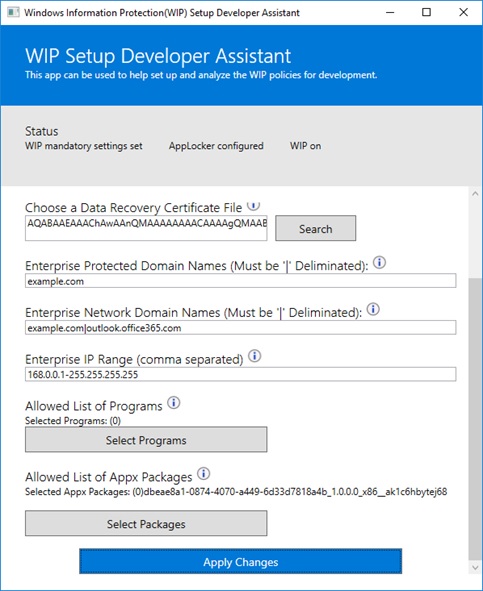The width and height of the screenshot is (483, 591).
Task: Click the vertical scrollbar thumb
Action: (x=475, y=419)
